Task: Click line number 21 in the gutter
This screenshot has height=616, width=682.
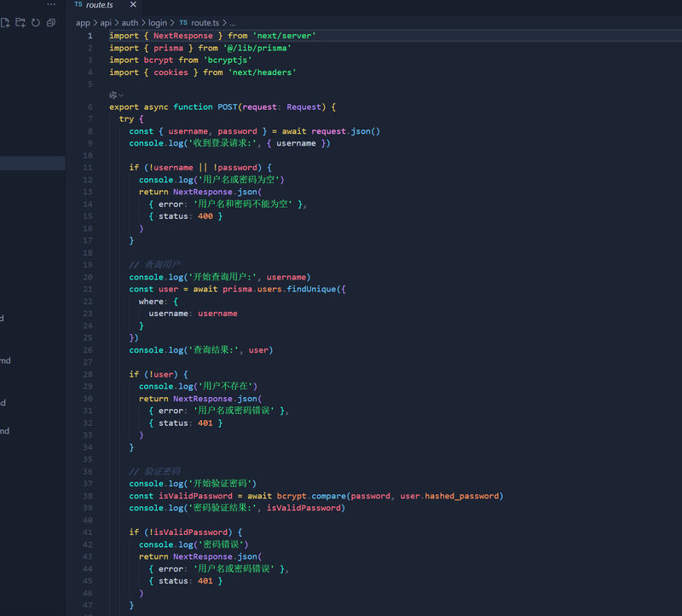Action: click(88, 289)
